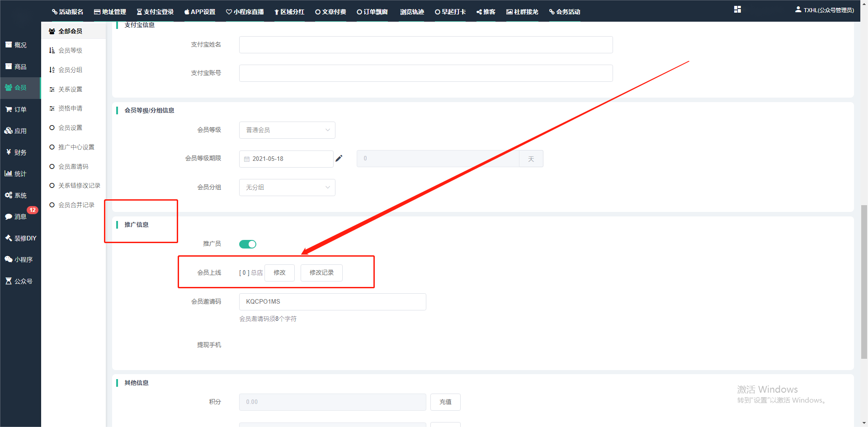
Task: Select 会员等级 in the submenu
Action: [70, 51]
